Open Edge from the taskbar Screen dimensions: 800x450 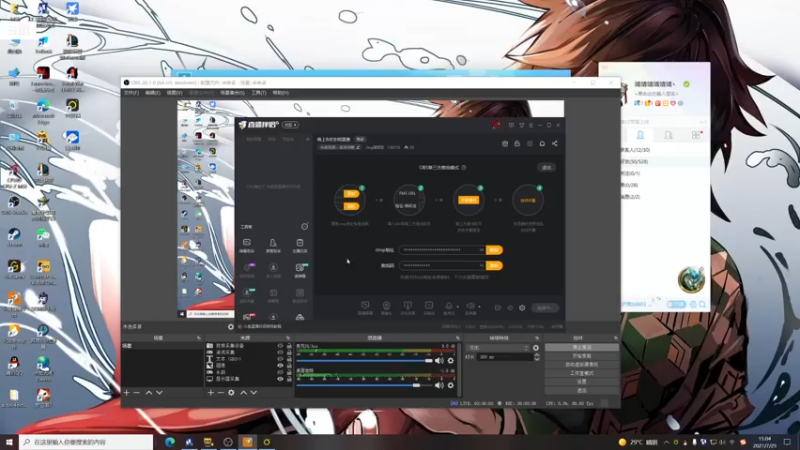coord(170,442)
